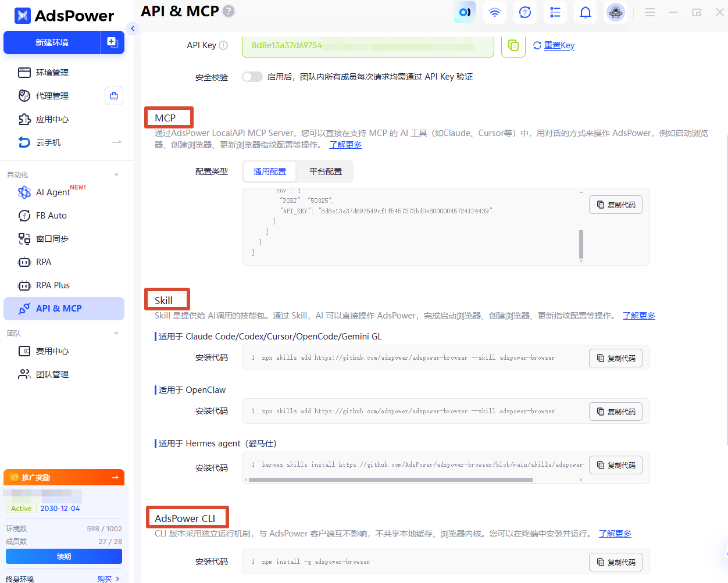Viewport: 728px width, 583px height.
Task: Copy install code for Claude Code/Codex
Action: click(616, 358)
